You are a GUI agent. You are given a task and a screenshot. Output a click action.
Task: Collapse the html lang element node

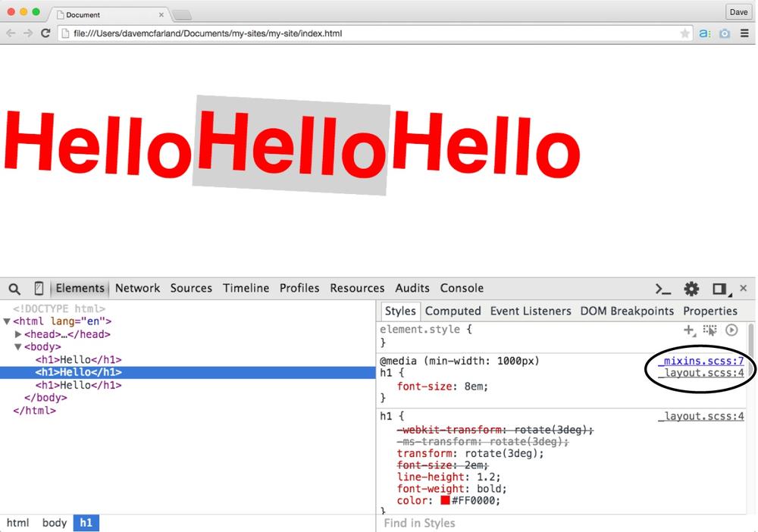pos(7,321)
